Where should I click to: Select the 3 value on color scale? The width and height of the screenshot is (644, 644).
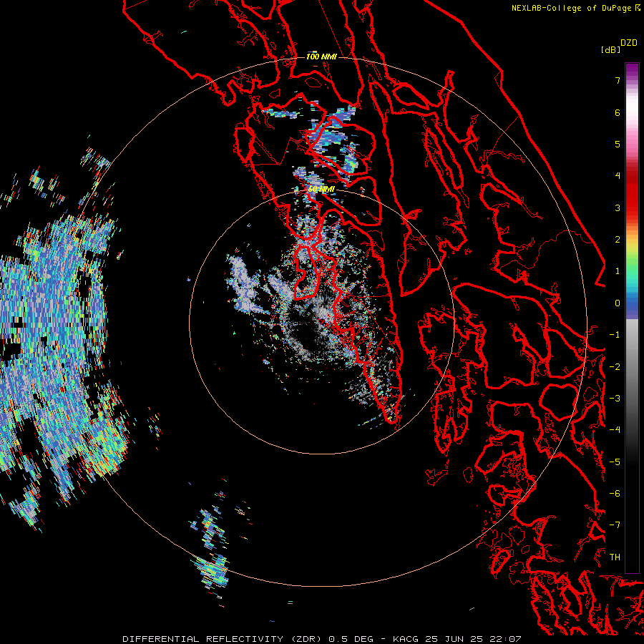pos(618,208)
